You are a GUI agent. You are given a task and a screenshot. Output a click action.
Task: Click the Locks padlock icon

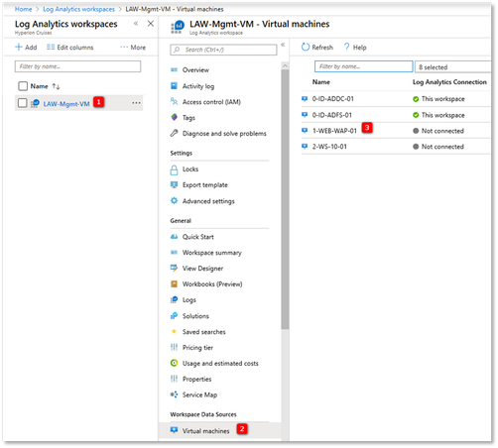click(174, 169)
